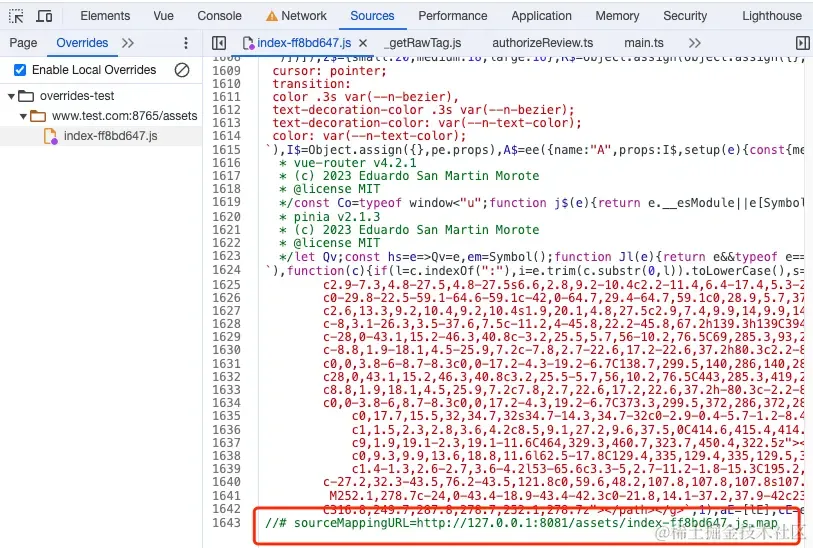Uncheck Enable Local Overrides checkbox
Screen dimensions: 813x548
(x=20, y=70)
